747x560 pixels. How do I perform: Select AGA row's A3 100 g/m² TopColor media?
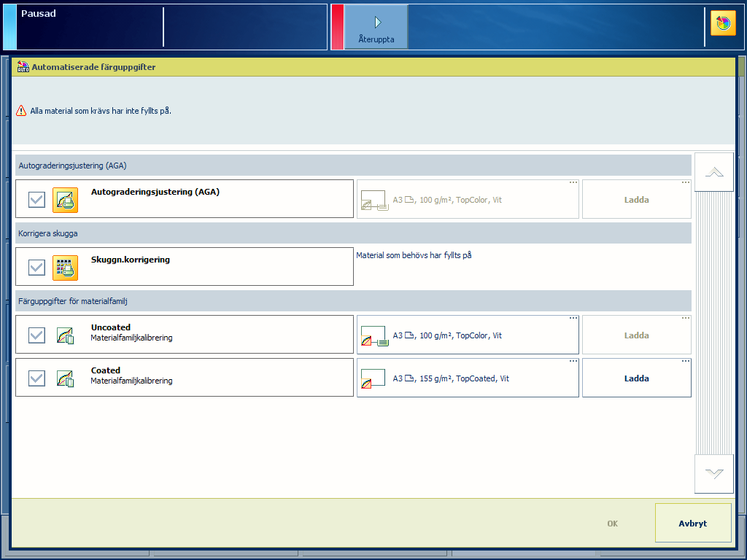click(468, 200)
